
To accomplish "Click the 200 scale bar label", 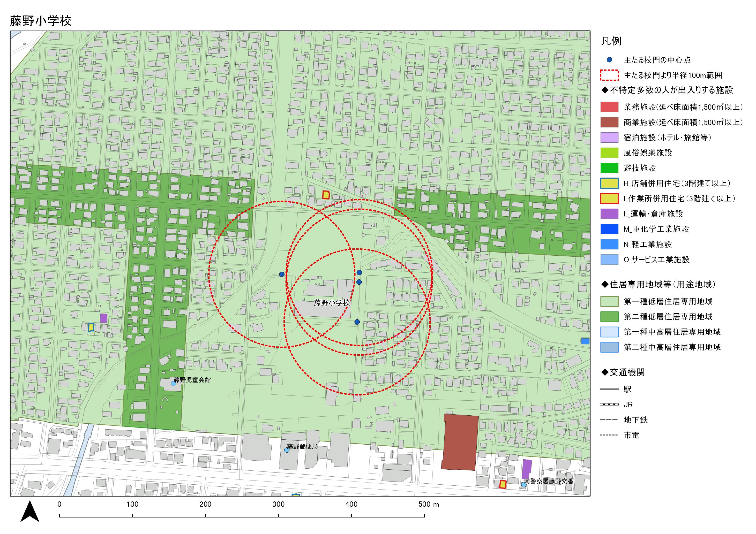I will 205,504.
